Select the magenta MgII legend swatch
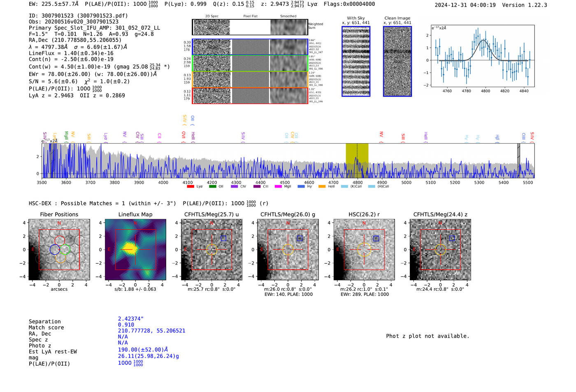Screen dimensions: 576x392 coord(278,186)
